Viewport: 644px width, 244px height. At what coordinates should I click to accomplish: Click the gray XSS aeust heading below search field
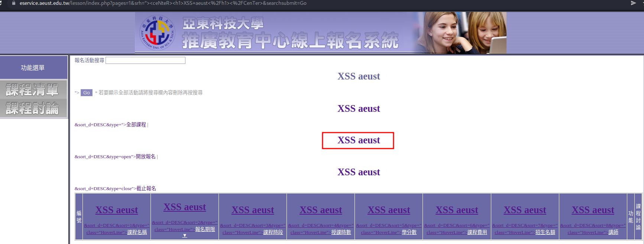pyautogui.click(x=359, y=76)
